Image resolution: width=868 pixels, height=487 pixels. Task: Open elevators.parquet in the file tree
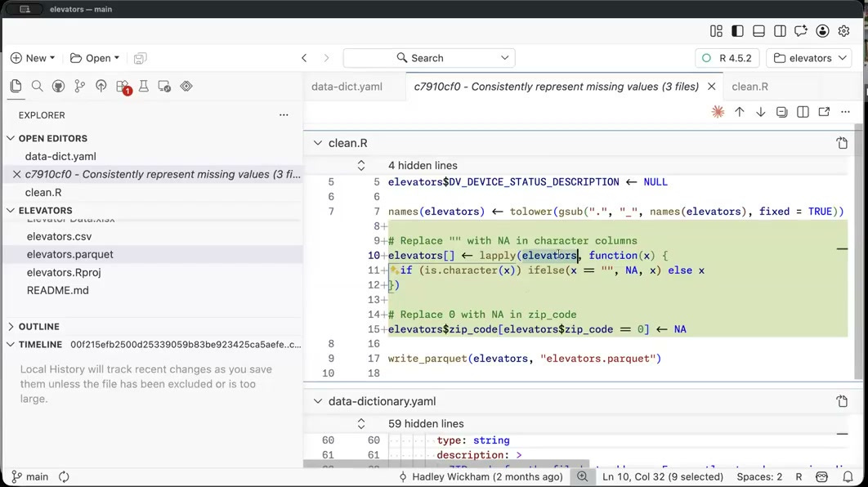[x=69, y=254]
